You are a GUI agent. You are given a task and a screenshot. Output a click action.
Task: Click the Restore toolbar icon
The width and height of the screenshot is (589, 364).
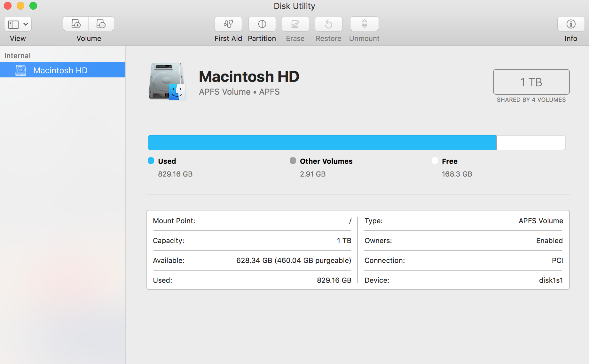coord(328,24)
